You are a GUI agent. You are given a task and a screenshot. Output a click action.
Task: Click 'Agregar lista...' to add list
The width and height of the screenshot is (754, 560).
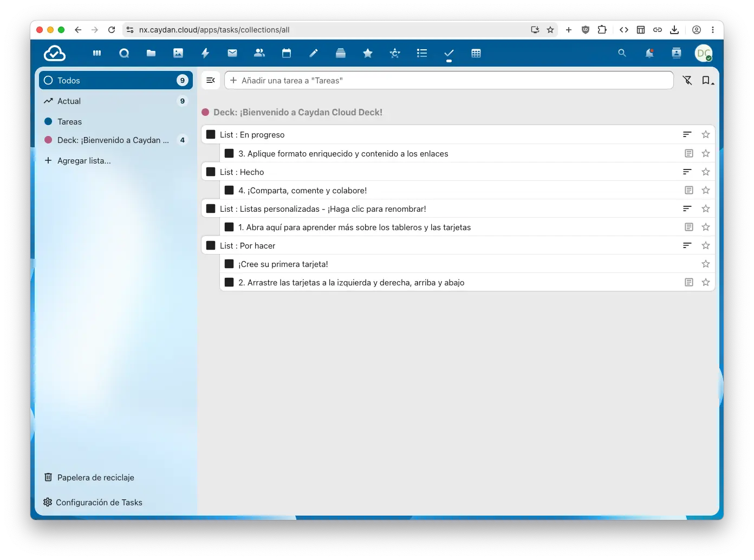[x=116, y=160]
